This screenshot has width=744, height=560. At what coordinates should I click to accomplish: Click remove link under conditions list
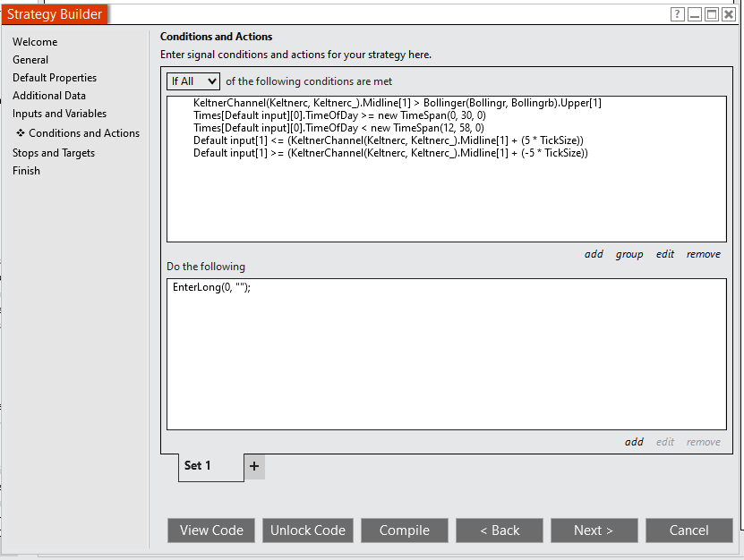pos(703,254)
